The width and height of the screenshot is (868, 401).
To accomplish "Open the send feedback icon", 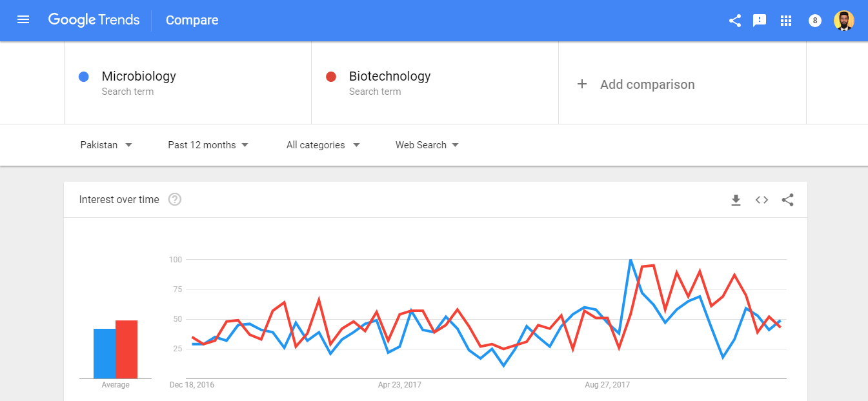I will coord(760,21).
